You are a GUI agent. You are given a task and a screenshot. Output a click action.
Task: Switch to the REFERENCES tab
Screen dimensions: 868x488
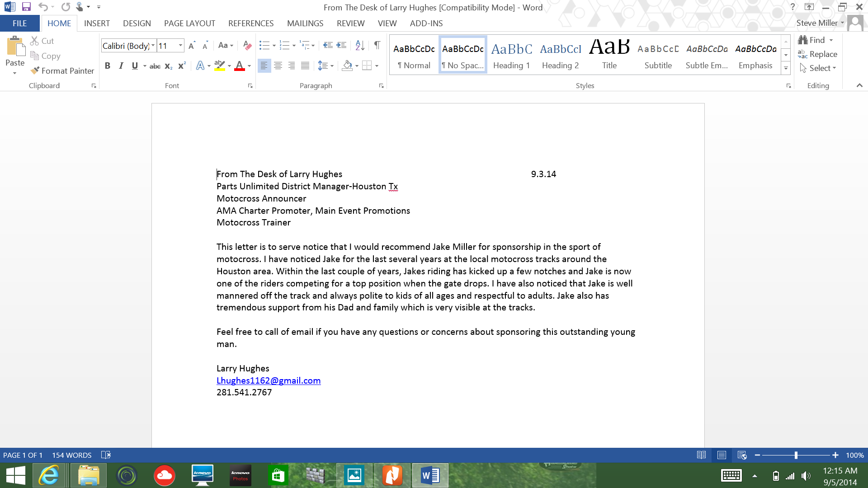click(x=251, y=23)
